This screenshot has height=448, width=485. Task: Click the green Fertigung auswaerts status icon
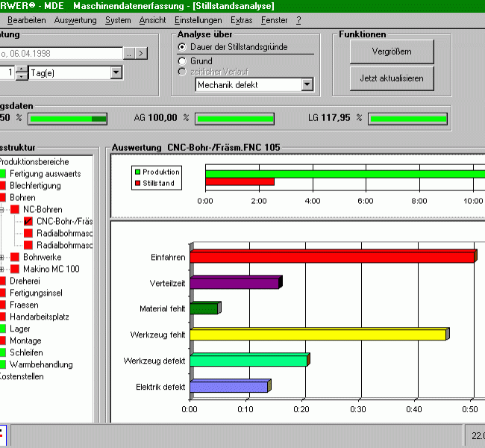[x=2, y=174]
